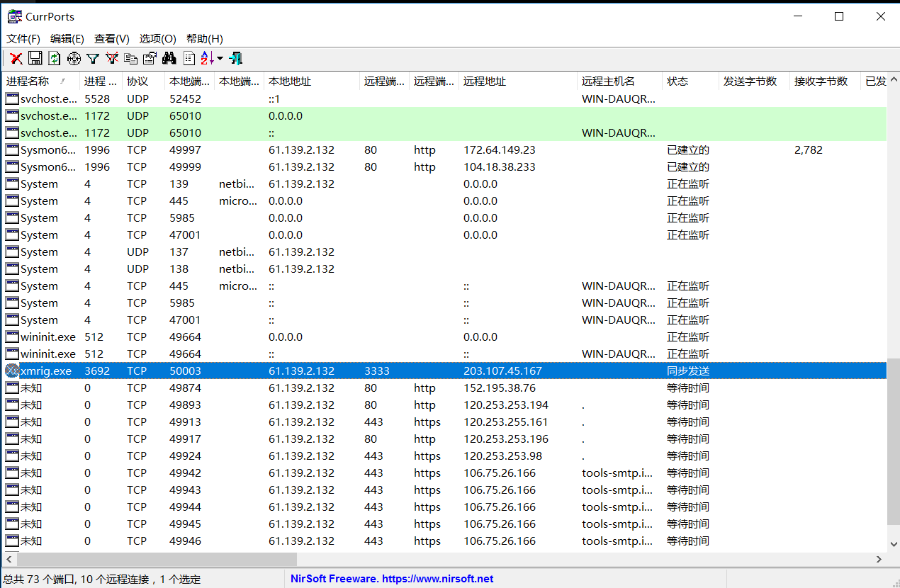Click icon of unknown process row port 49874
This screenshot has width=900, height=588.
coord(12,388)
